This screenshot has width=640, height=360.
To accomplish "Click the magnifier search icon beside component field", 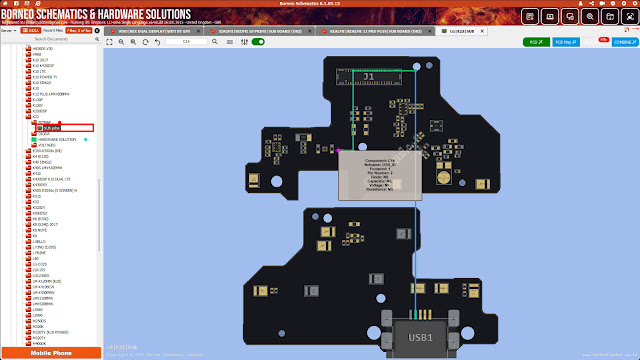I will [x=215, y=42].
